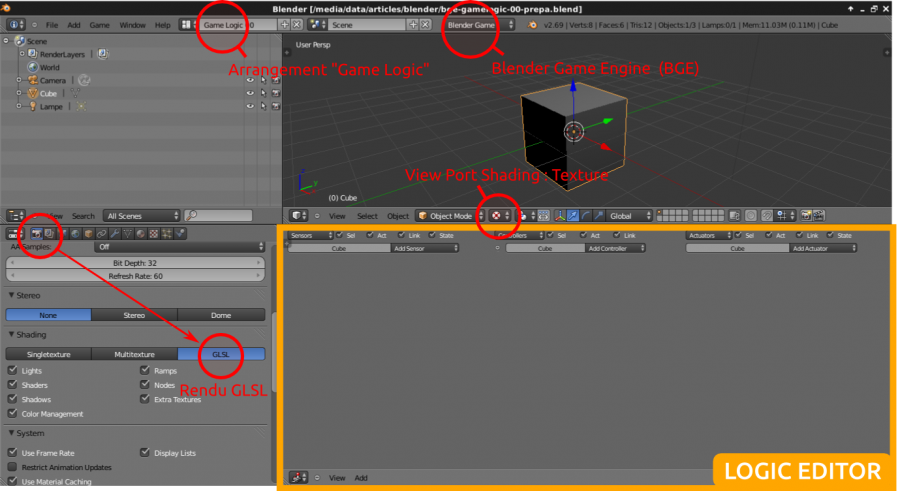Uncheck the Shaders checkbox
The image size is (900, 491).
pyautogui.click(x=13, y=385)
